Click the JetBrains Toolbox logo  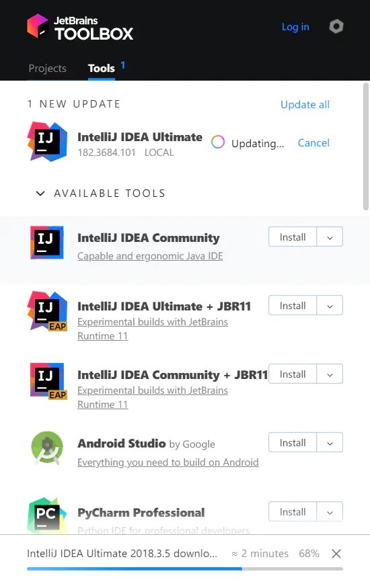coord(80,27)
